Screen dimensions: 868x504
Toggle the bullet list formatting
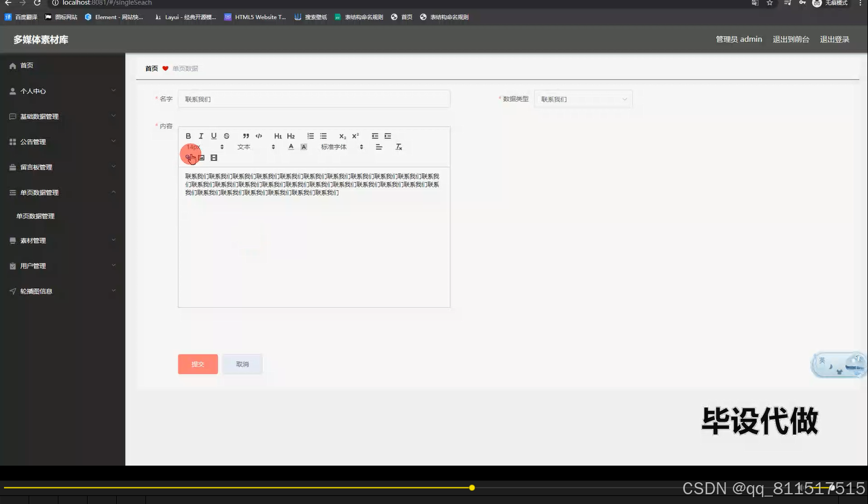[x=323, y=136]
